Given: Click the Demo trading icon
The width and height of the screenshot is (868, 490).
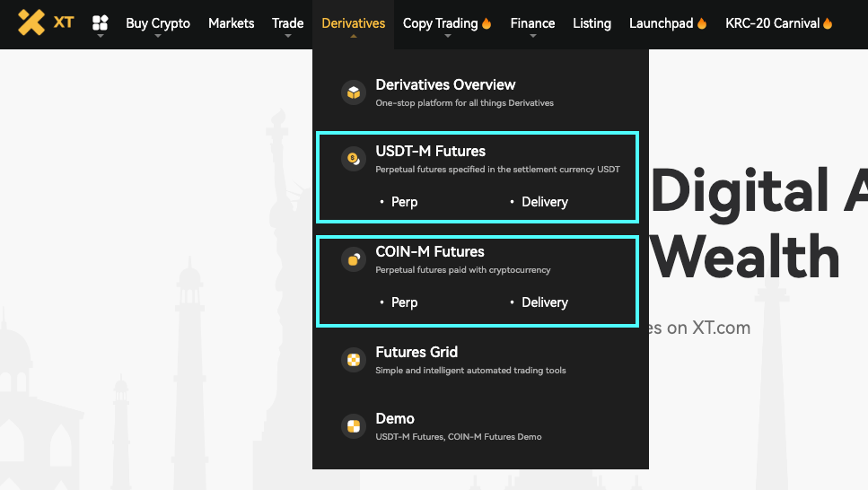Looking at the screenshot, I should 354,426.
